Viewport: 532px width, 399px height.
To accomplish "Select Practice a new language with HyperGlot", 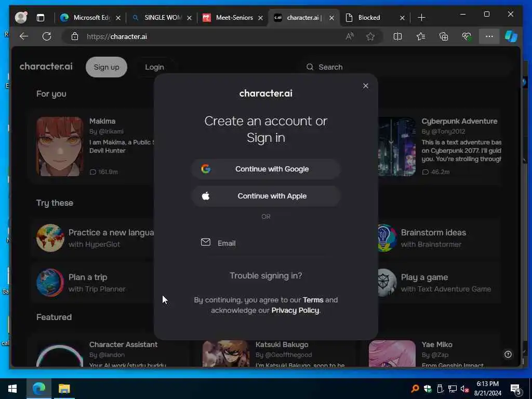I will tap(94, 238).
